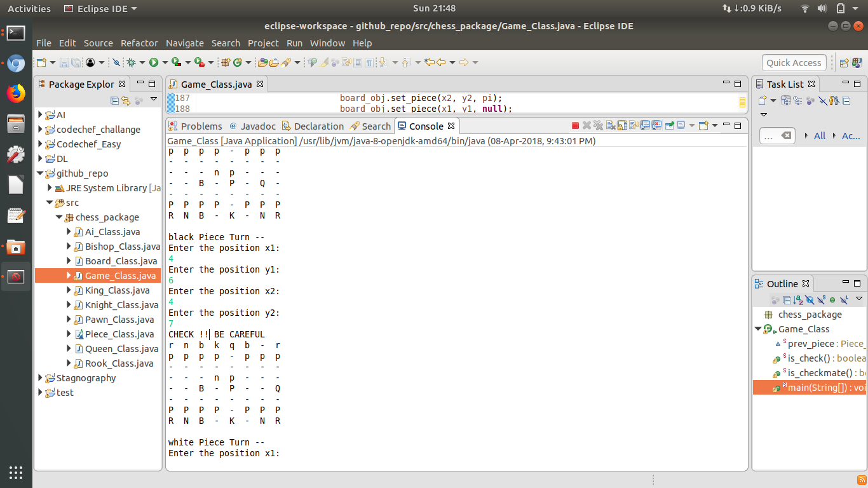Click the Back navigation arrow in toolbar
Image resolution: width=868 pixels, height=488 pixels.
(441, 62)
